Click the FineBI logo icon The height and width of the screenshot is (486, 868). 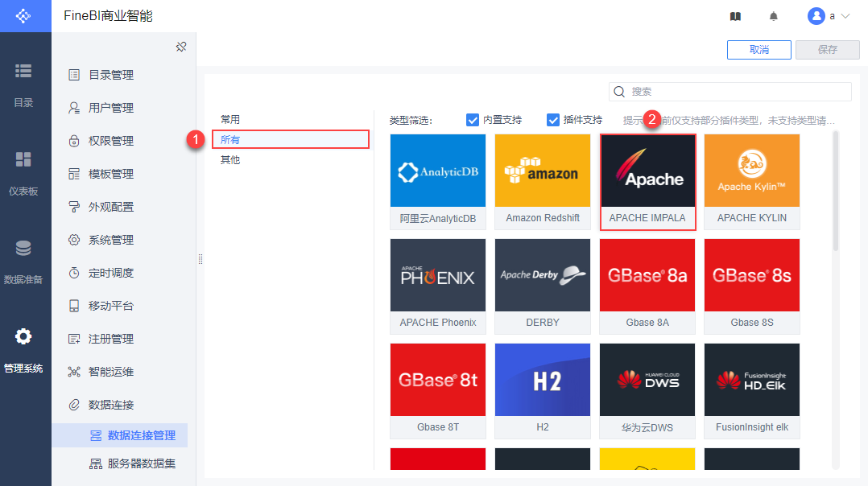pos(23,16)
